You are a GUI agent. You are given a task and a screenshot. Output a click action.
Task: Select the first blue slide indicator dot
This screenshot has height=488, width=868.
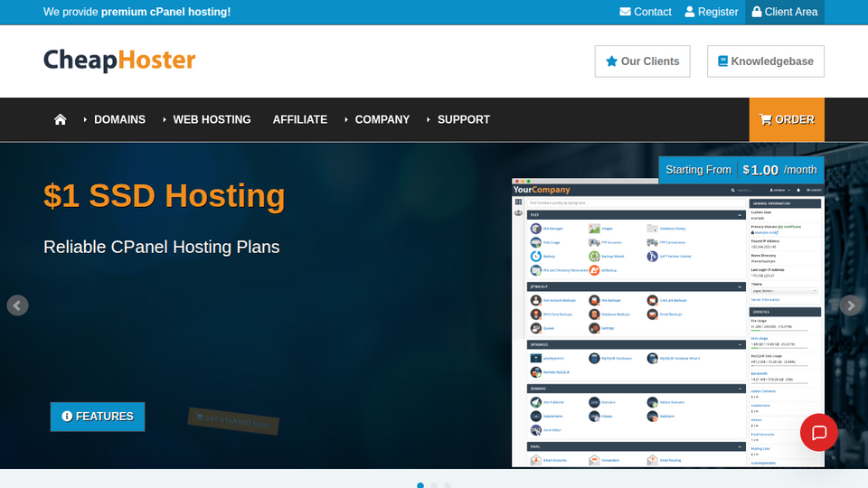[x=420, y=485]
